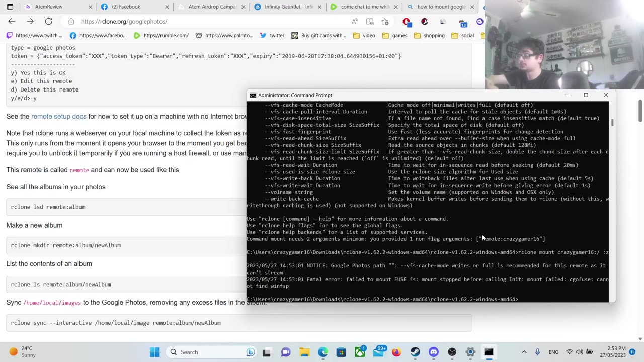Switch to the AtemReview tab
Viewport: 644px width, 362px height.
point(57,7)
